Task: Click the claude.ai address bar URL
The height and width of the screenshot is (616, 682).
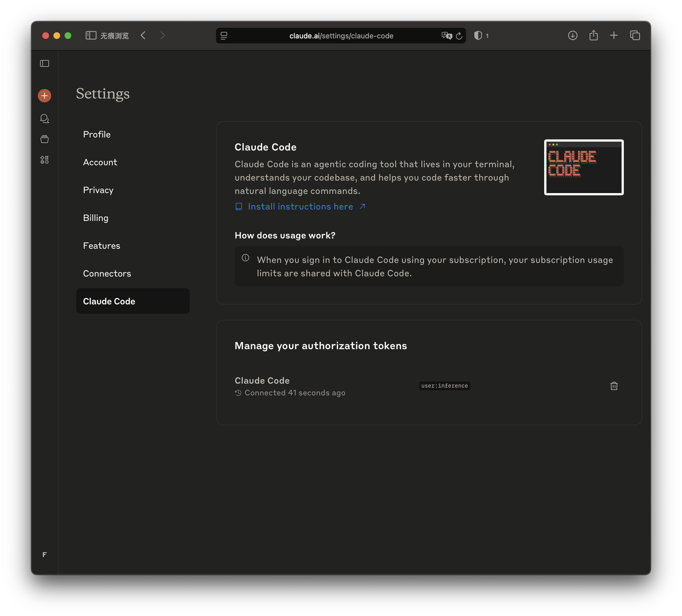Action: pos(341,36)
